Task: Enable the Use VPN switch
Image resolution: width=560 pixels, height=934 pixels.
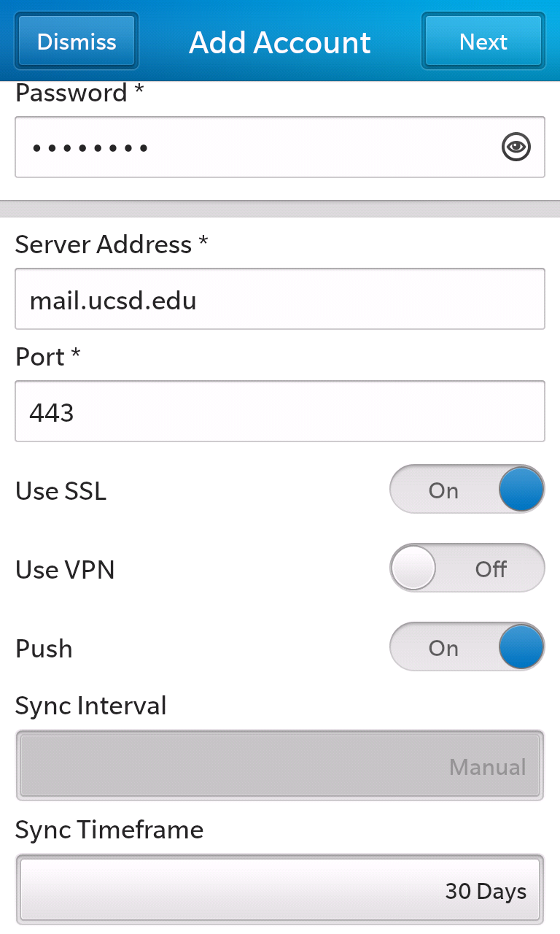Action: pyautogui.click(x=467, y=568)
